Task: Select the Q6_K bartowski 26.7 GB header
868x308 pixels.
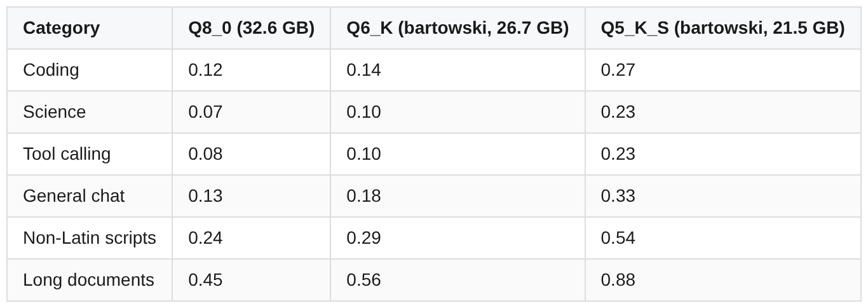Action: point(457,28)
